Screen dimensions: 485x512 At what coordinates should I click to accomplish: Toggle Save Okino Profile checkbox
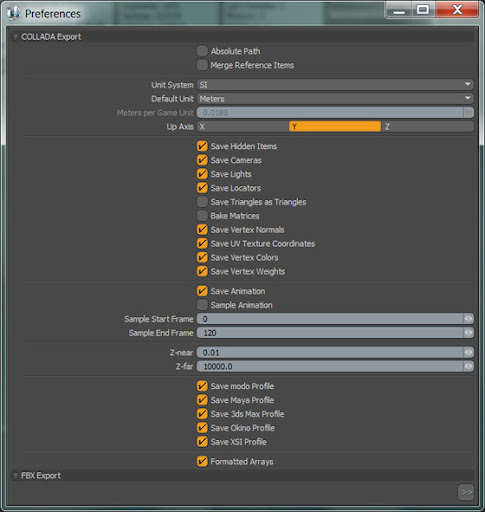(202, 428)
